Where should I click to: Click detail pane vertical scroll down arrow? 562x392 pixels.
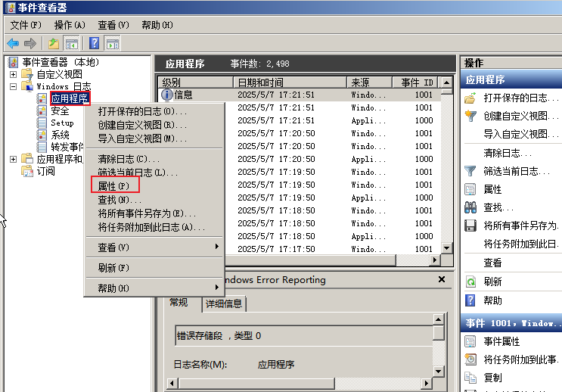tap(439, 372)
